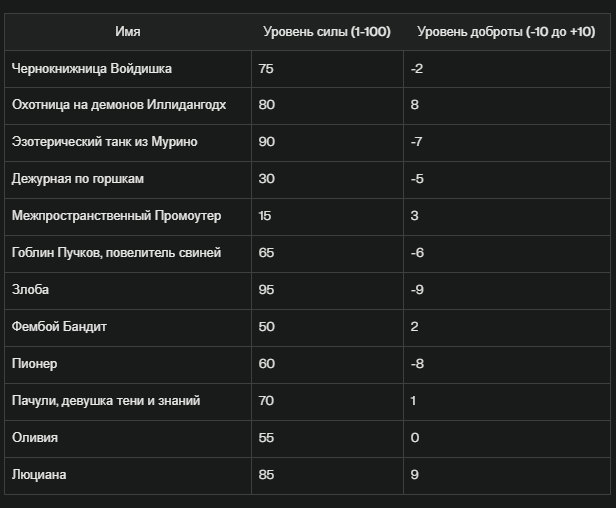
Task: Click kindness value 0 in Оливия row
Action: (x=415, y=438)
